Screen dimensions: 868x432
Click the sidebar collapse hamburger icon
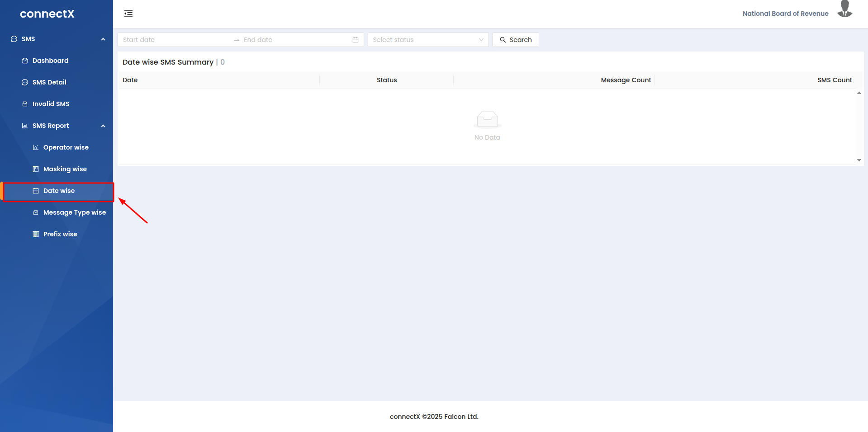128,14
